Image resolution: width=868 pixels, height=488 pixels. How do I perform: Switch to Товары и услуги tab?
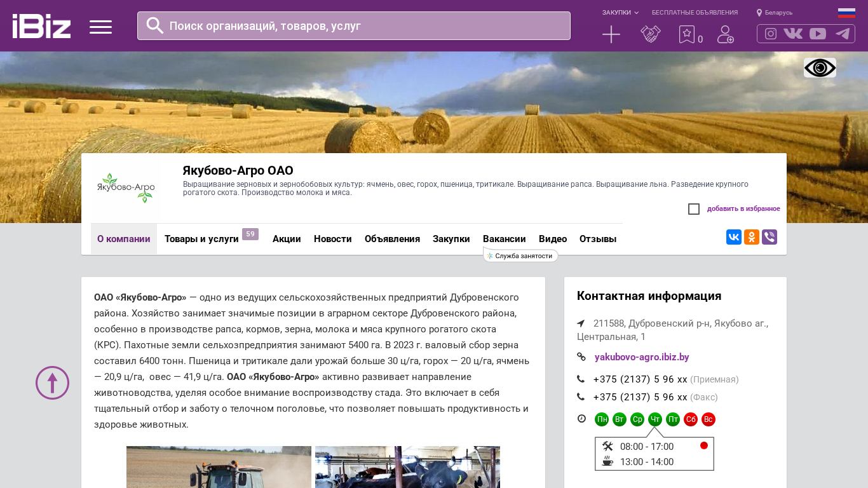pos(201,239)
